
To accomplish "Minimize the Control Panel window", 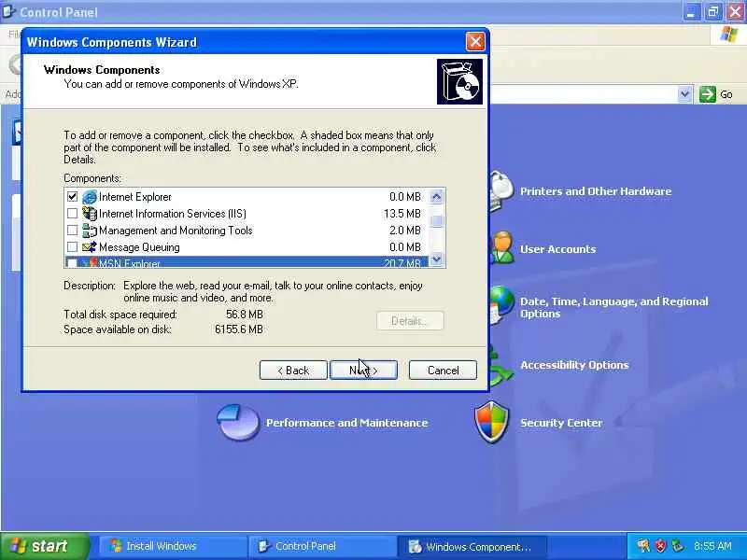I will 691,12.
